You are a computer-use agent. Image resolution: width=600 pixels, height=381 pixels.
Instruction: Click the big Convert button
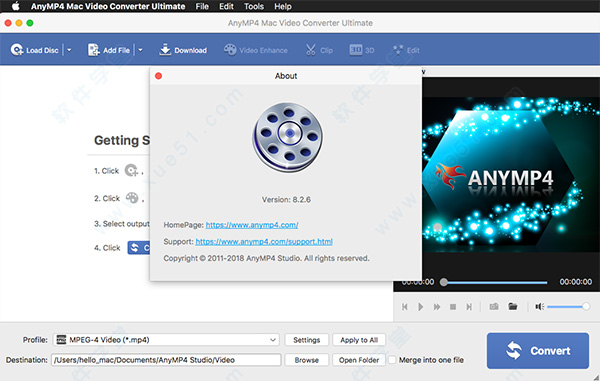tap(538, 351)
